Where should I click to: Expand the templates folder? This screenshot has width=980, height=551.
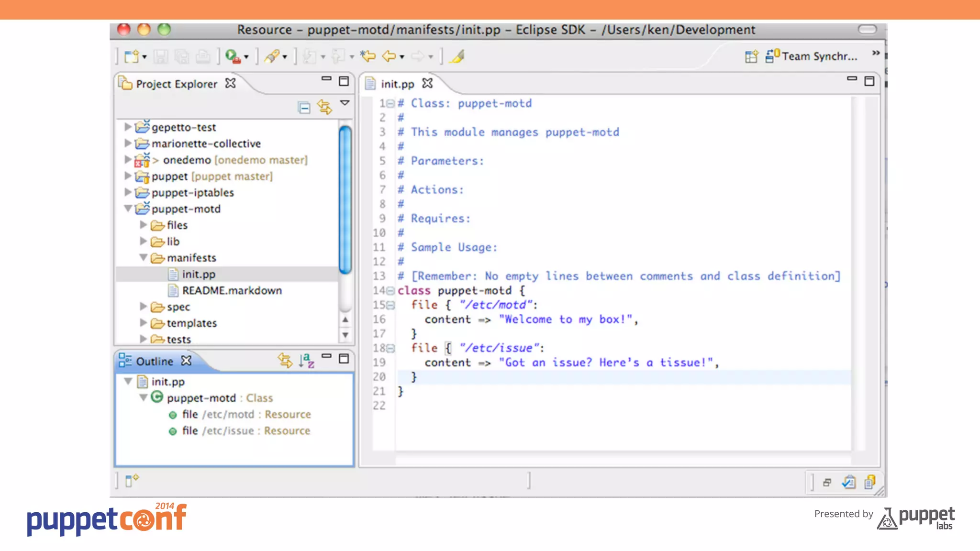pos(143,323)
